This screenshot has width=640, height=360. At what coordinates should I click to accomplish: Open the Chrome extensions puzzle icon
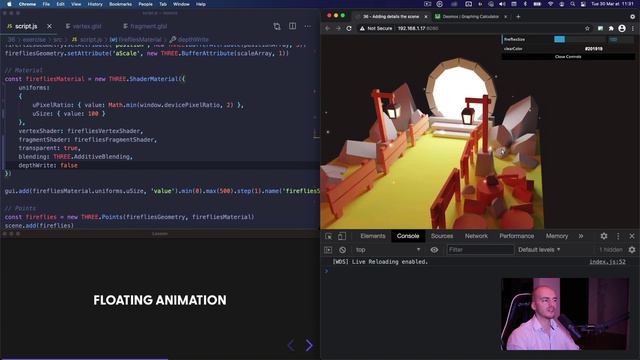(611, 28)
